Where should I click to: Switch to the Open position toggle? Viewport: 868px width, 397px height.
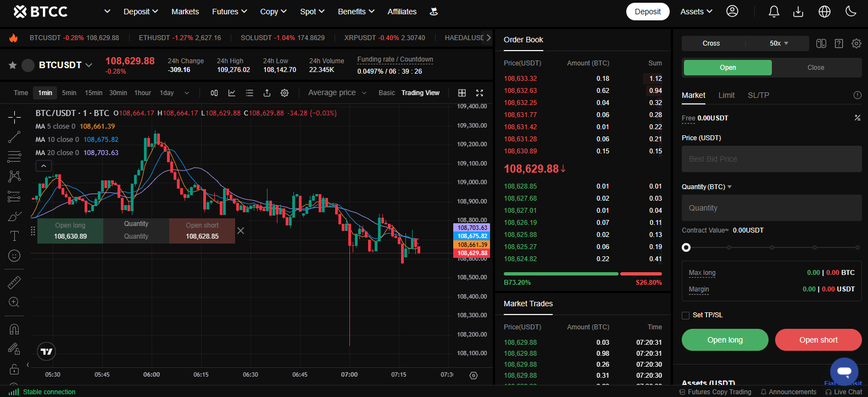728,68
